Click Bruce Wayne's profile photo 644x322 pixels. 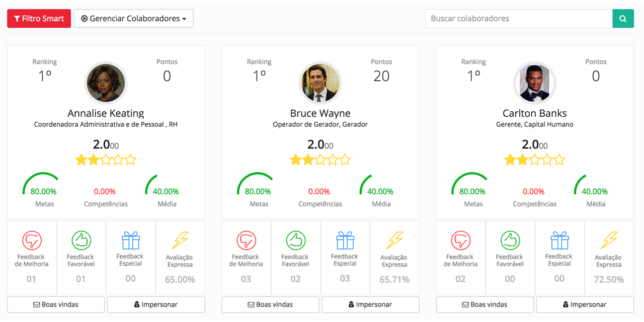(320, 83)
